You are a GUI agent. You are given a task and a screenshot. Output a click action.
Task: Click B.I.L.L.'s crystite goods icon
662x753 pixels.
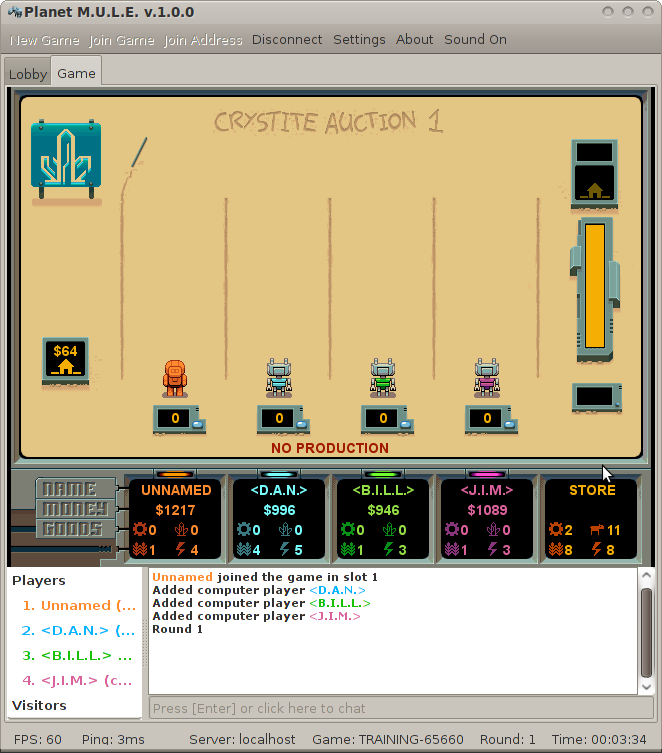(389, 529)
